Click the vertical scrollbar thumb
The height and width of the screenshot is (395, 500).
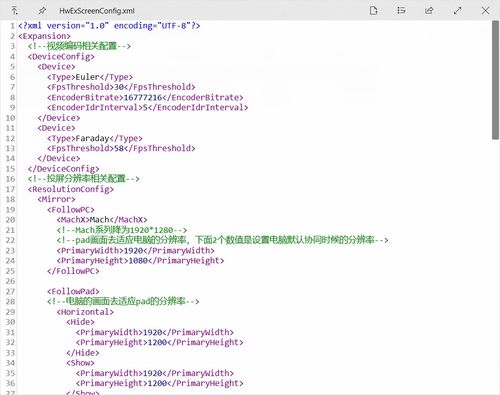tap(495, 80)
